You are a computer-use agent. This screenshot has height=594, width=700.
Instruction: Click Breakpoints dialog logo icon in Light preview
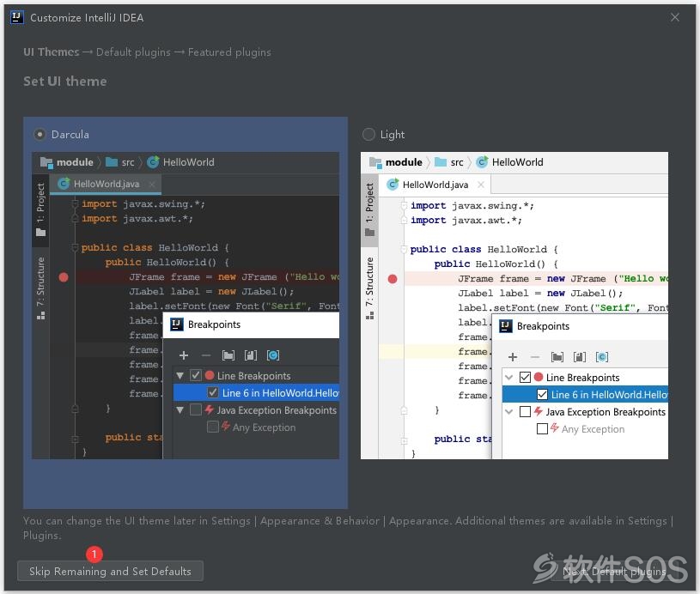pyautogui.click(x=506, y=326)
